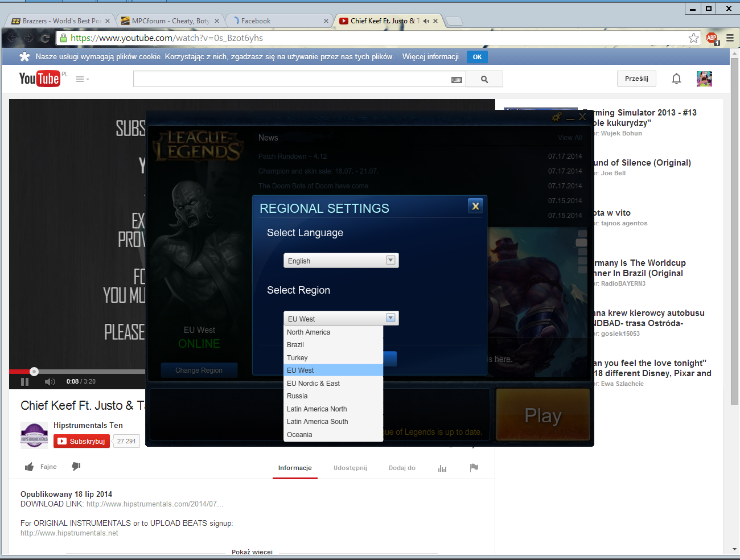Click the Subskrybuj subscribe button

(81, 441)
